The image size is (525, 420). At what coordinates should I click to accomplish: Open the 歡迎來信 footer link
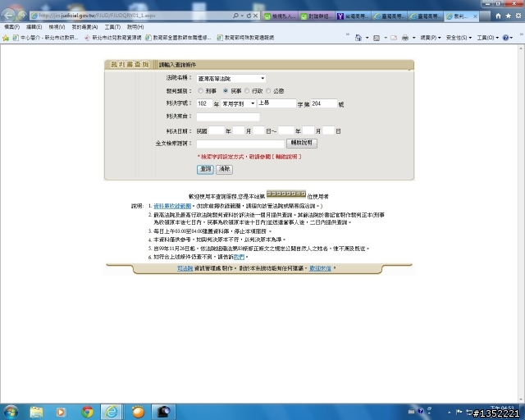click(x=320, y=268)
